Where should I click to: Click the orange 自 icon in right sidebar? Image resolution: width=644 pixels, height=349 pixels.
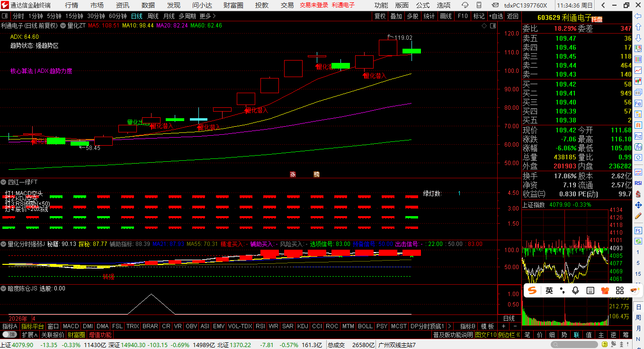(638, 125)
